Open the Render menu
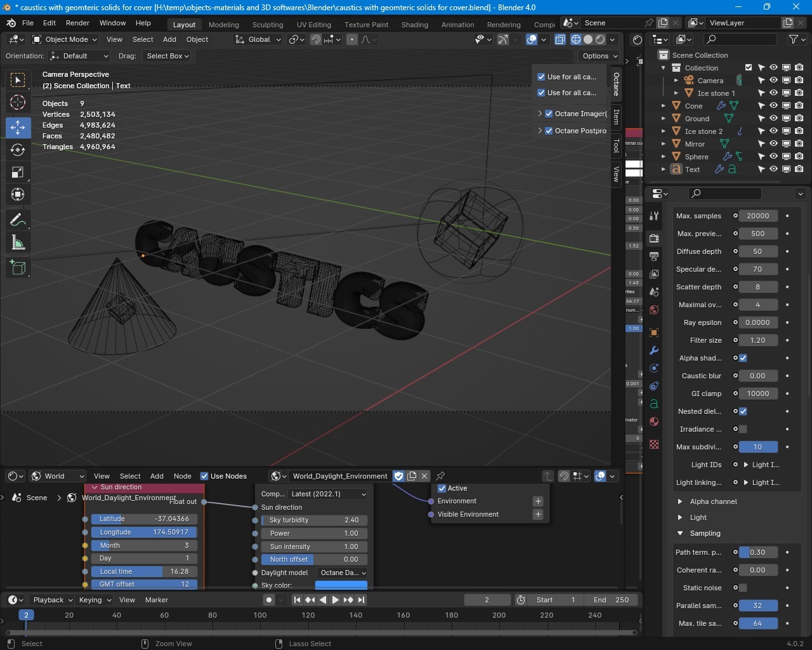812x650 pixels. click(77, 23)
